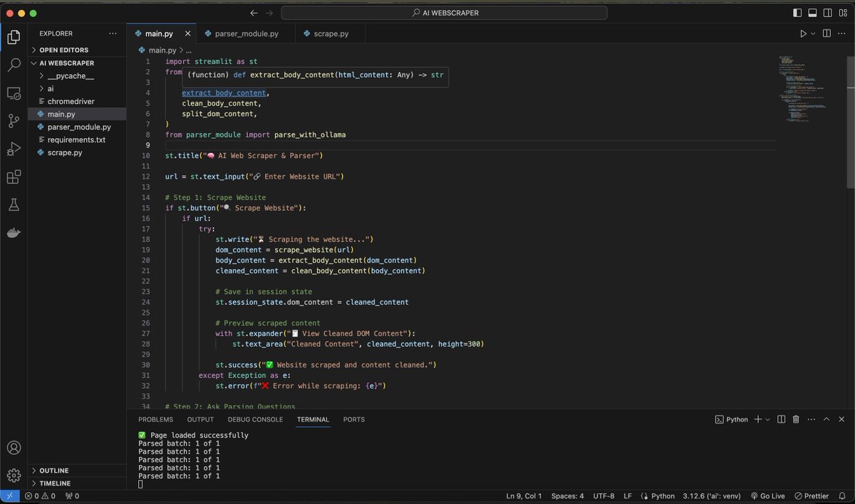This screenshot has height=504, width=855.
Task: Click Spaces: 4 indentation setting
Action: (x=567, y=496)
